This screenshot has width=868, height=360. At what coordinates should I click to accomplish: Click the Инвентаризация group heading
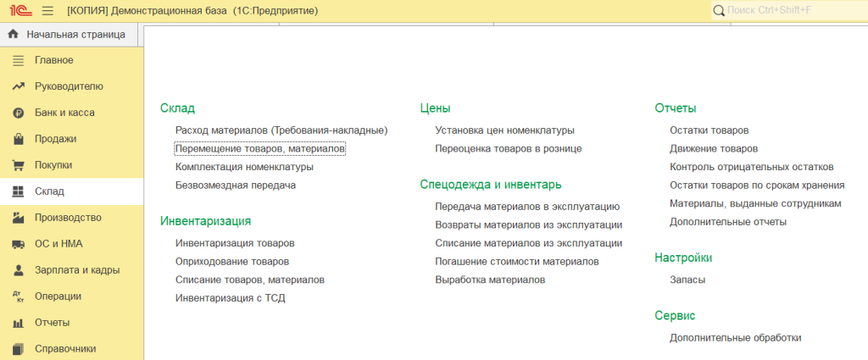coord(206,221)
